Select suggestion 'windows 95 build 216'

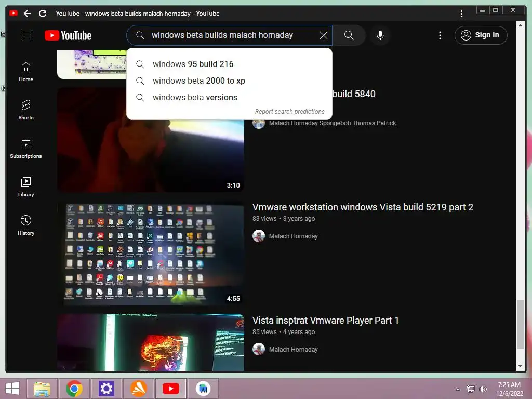coord(229,64)
